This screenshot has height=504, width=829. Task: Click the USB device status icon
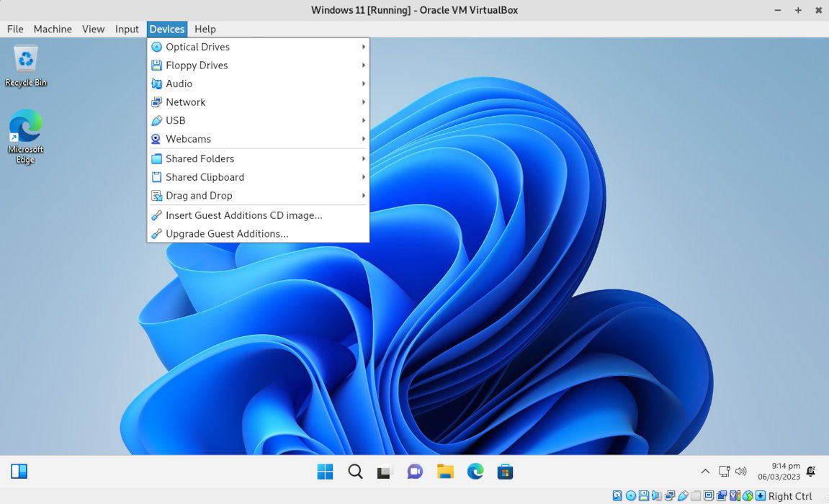click(682, 495)
